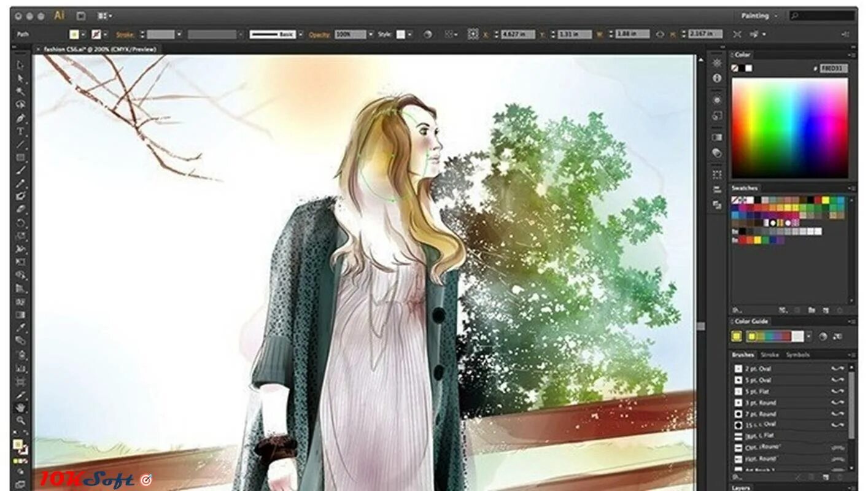This screenshot has width=868, height=491.
Task: Open the Arrange Documents dropdown
Action: [x=104, y=16]
